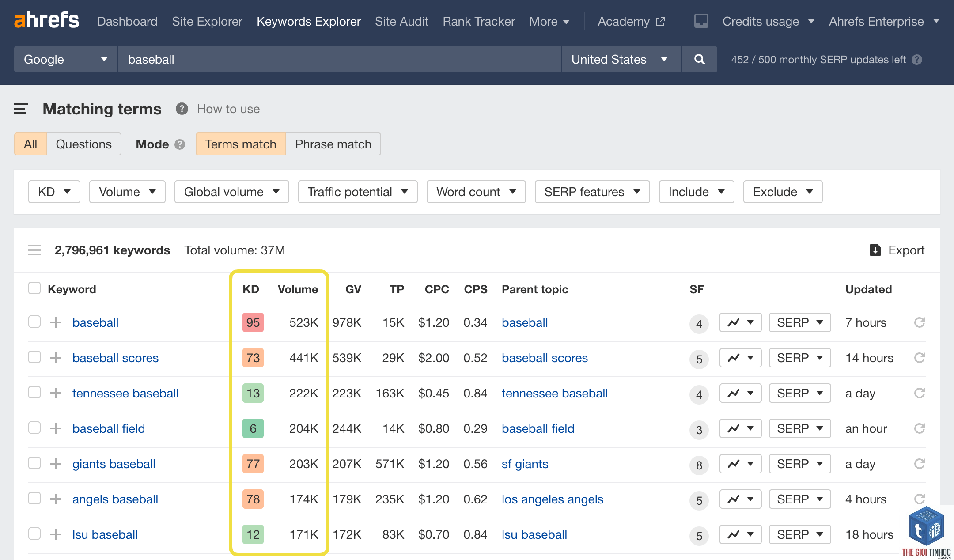Switch to the Questions tab
Screen dimensions: 954x560
84,144
